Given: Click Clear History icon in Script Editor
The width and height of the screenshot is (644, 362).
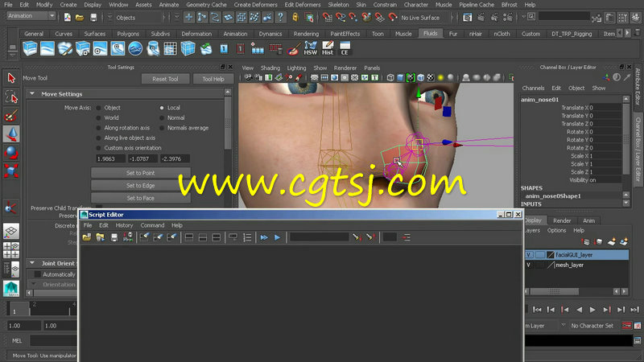Looking at the screenshot, I should coord(144,237).
